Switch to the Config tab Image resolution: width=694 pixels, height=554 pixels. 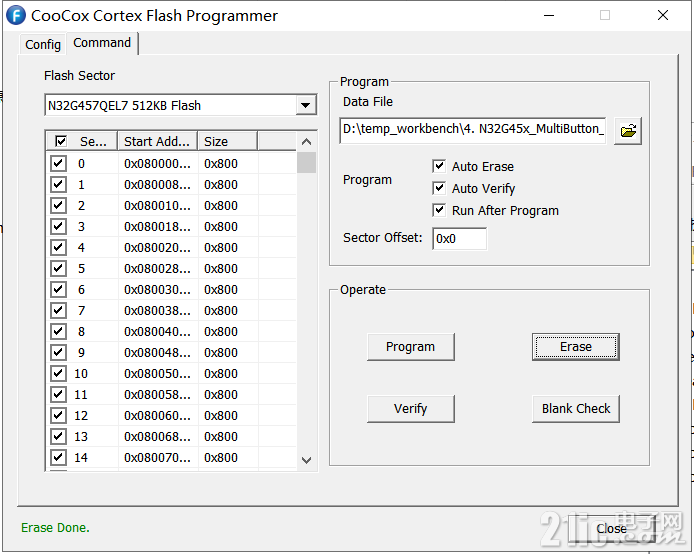point(42,44)
